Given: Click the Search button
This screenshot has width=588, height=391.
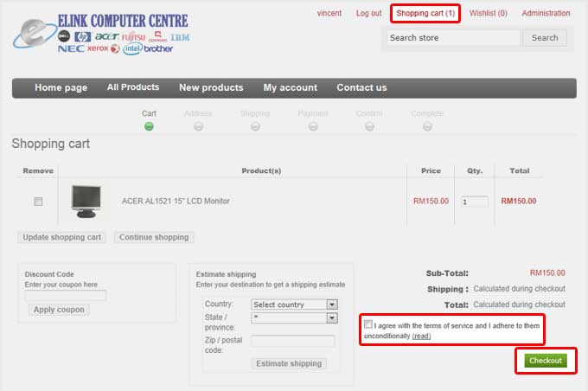Looking at the screenshot, I should [545, 37].
